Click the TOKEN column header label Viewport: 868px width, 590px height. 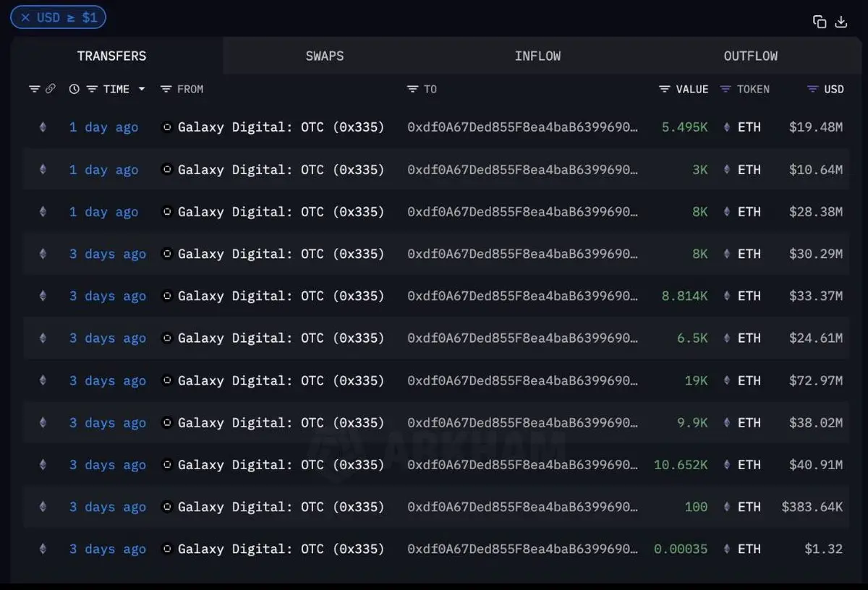(753, 89)
